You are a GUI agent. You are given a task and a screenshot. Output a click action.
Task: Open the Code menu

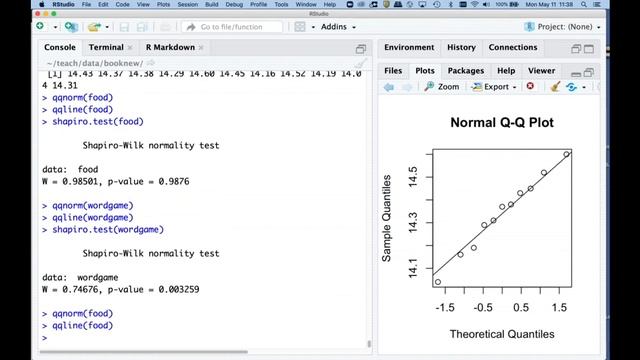tap(122, 4)
